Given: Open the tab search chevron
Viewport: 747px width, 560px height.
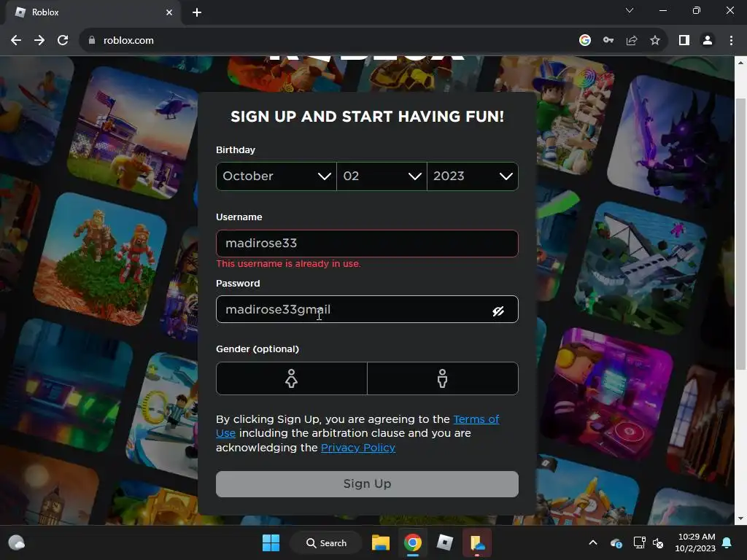Looking at the screenshot, I should (630, 10).
